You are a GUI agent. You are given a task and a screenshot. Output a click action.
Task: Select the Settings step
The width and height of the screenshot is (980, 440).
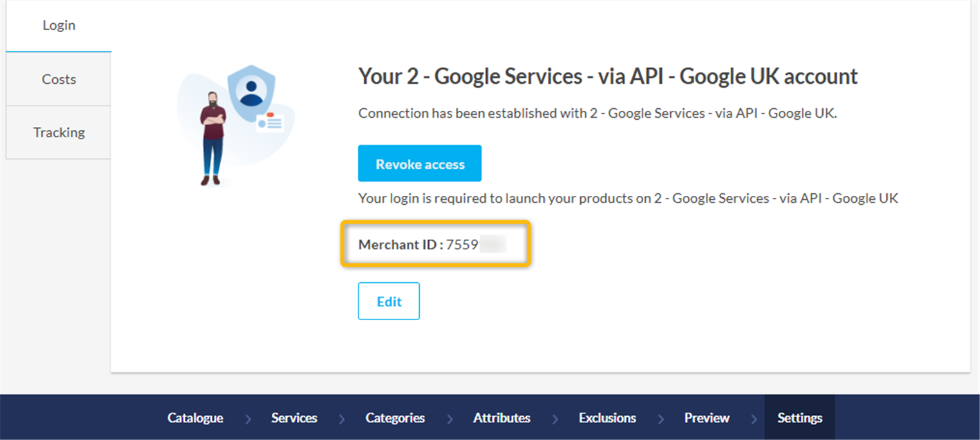click(800, 417)
